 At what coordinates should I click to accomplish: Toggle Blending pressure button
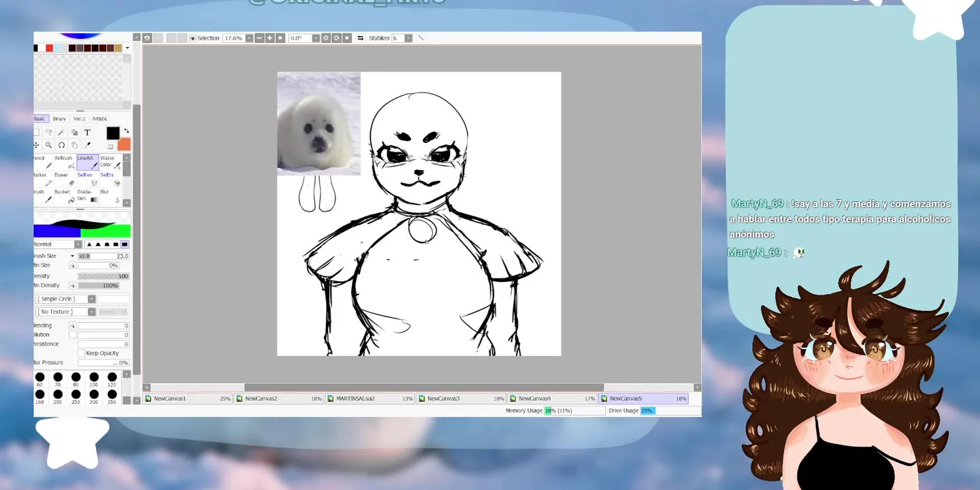pos(73,325)
